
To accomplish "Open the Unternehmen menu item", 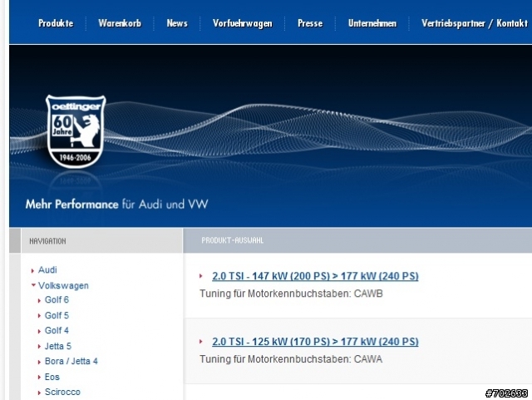I will point(372,23).
